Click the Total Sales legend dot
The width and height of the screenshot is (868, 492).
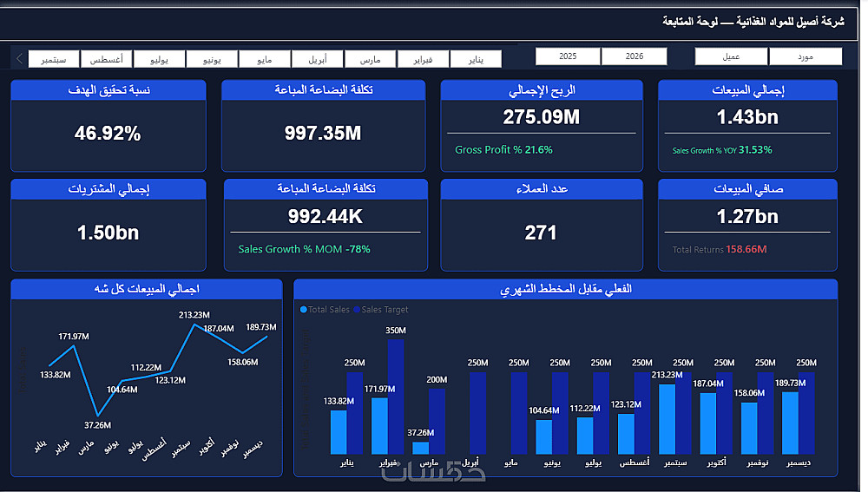coord(303,310)
